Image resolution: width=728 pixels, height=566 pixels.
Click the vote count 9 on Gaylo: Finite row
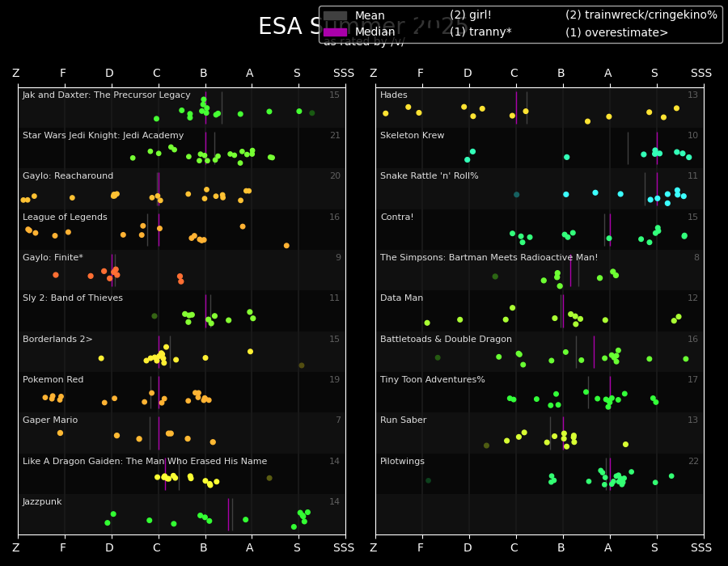(x=338, y=257)
